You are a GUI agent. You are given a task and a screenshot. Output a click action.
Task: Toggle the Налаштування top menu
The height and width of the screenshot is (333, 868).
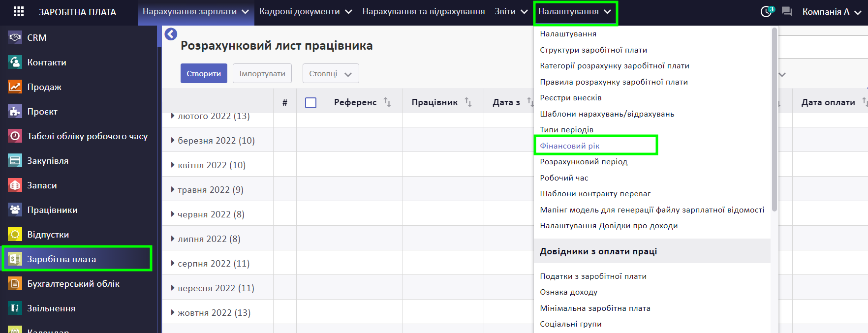coord(575,12)
